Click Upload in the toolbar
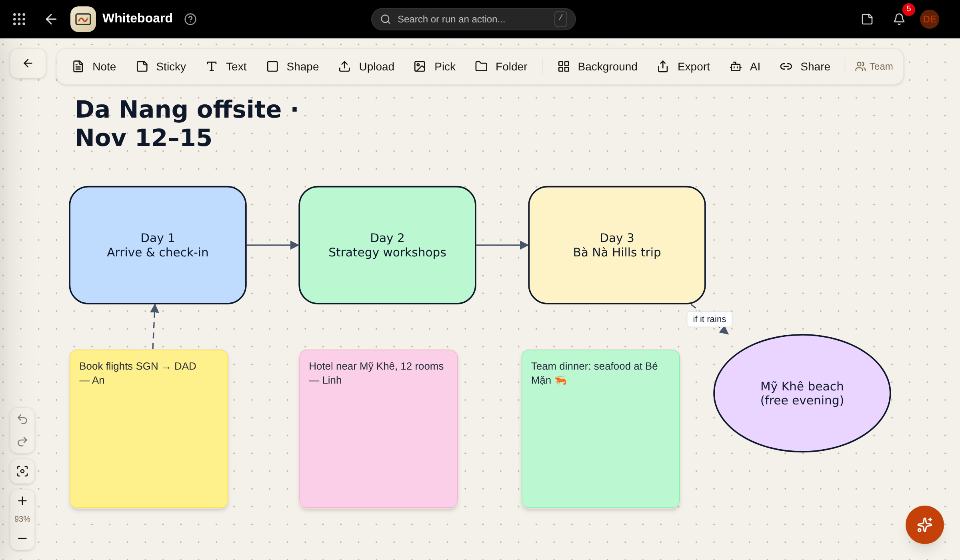Image resolution: width=960 pixels, height=560 pixels. click(366, 66)
